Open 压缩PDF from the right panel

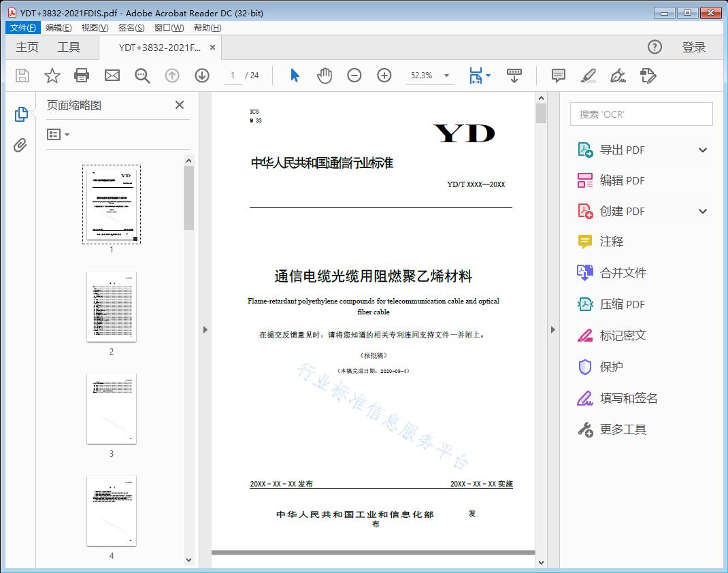click(622, 304)
